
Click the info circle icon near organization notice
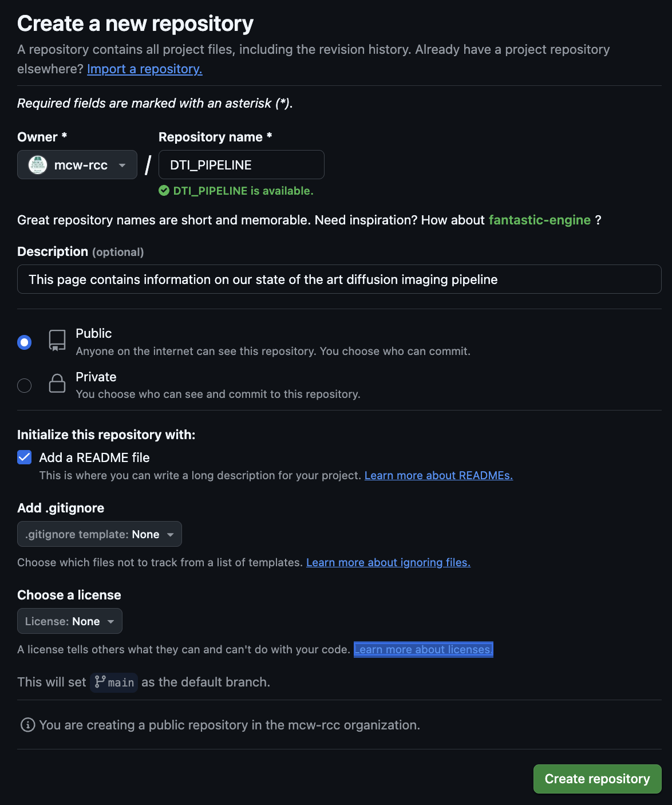click(27, 725)
